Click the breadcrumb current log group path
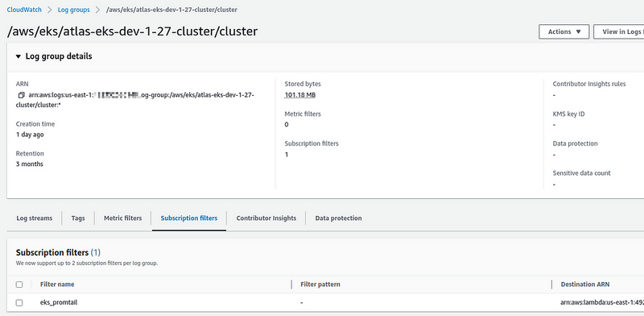This screenshot has height=316, width=644. pos(171,10)
